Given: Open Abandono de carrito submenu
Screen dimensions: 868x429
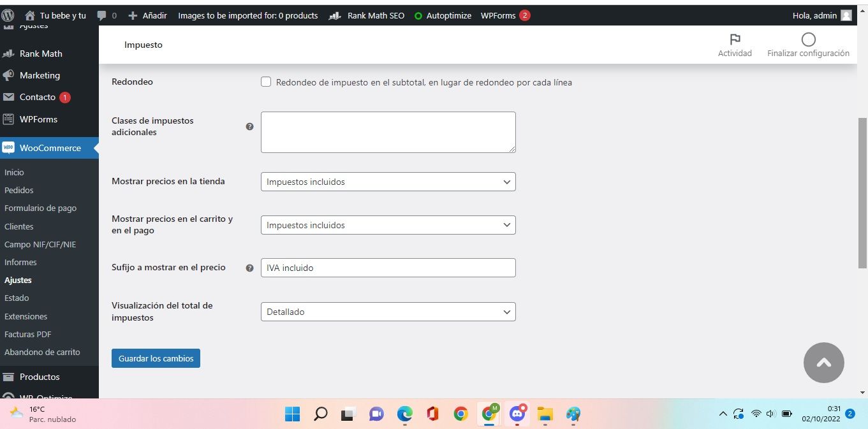Looking at the screenshot, I should pyautogui.click(x=42, y=352).
